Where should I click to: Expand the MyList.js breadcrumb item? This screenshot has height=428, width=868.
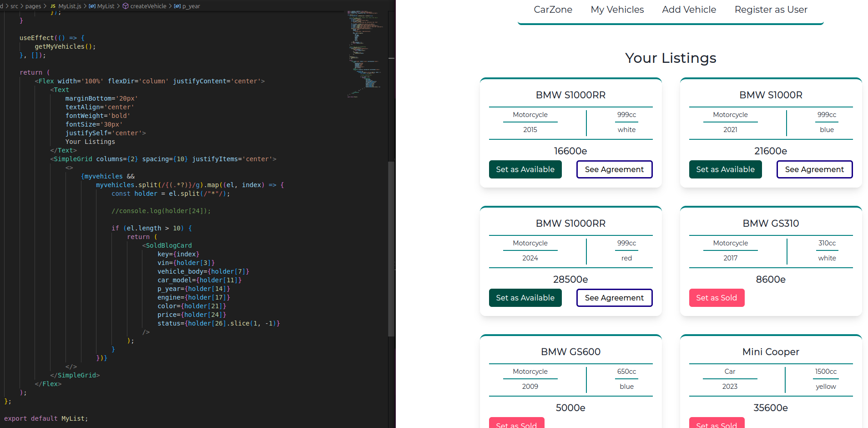pyautogui.click(x=70, y=6)
